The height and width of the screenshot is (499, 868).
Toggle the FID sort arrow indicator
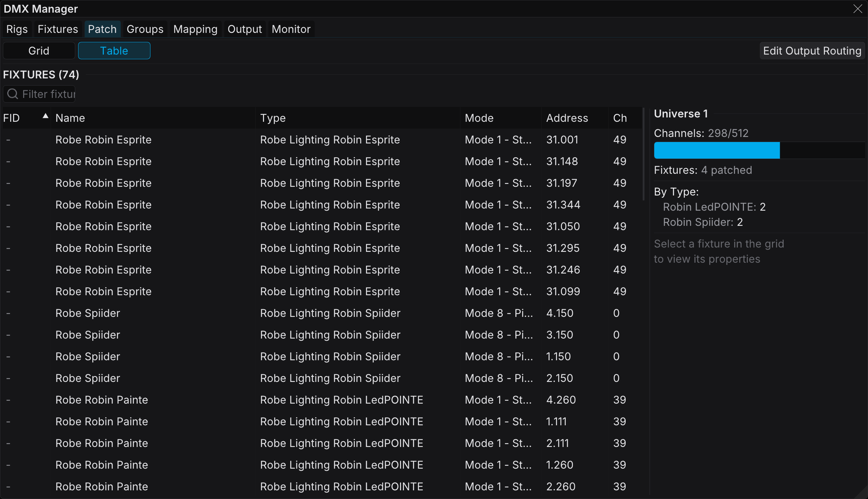[x=45, y=116]
